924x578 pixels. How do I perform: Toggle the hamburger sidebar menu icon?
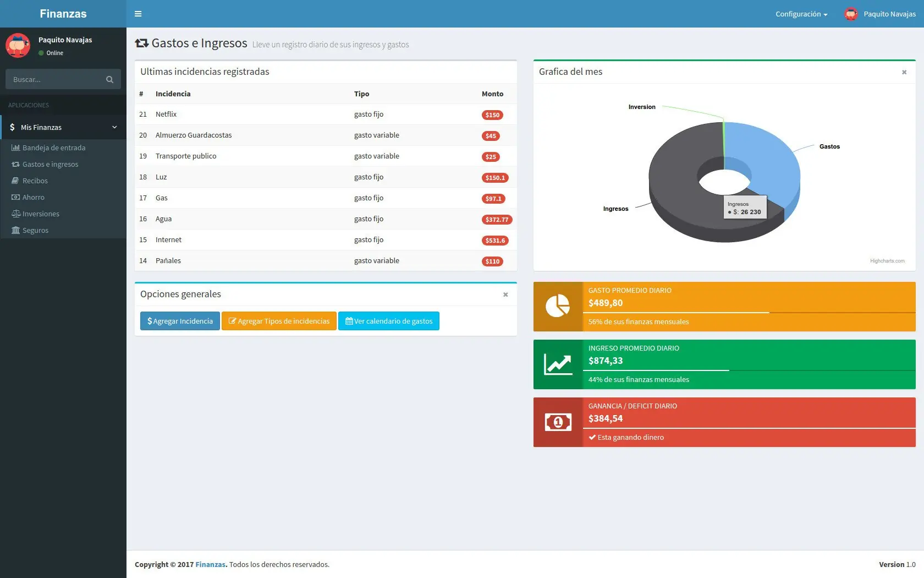(138, 14)
